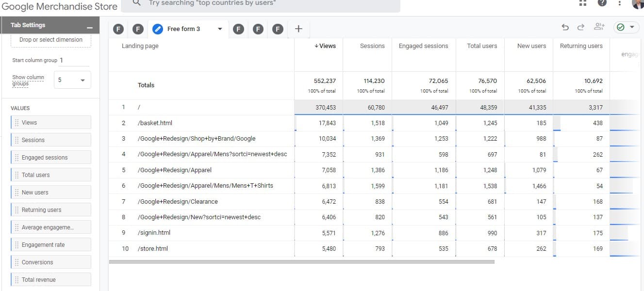Add a new tab with plus icon
The image size is (644, 291).
click(x=298, y=29)
